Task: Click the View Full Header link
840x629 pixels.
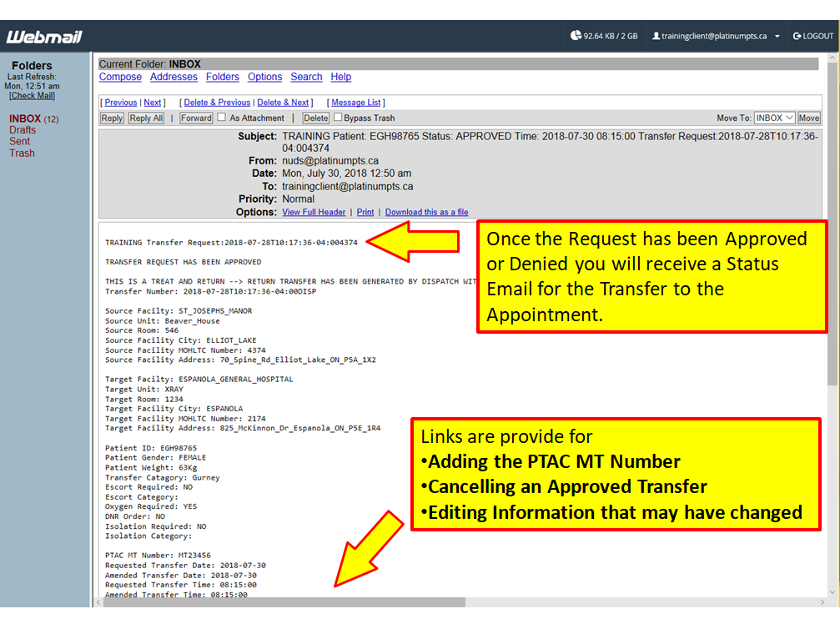Action: pyautogui.click(x=314, y=213)
